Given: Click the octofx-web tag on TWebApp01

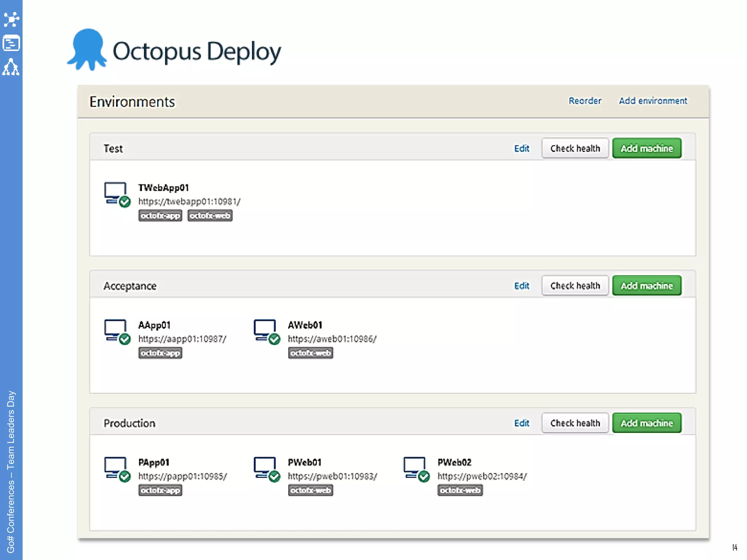Looking at the screenshot, I should click(210, 215).
